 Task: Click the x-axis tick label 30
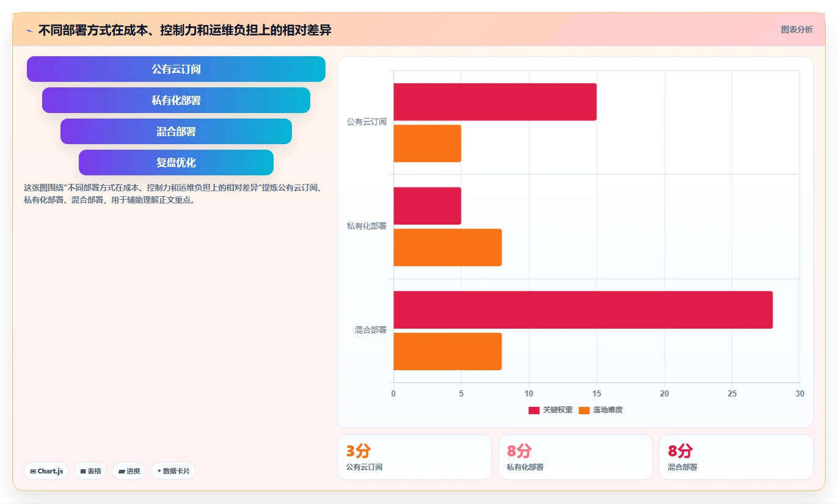[x=800, y=394]
